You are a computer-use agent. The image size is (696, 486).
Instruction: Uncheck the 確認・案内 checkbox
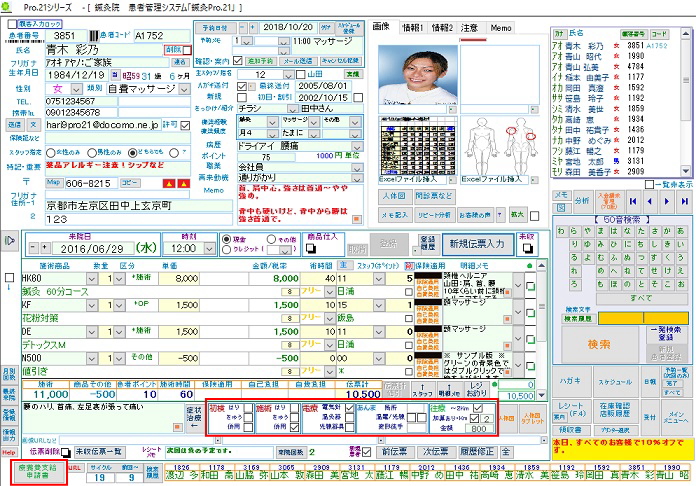pyautogui.click(x=238, y=60)
